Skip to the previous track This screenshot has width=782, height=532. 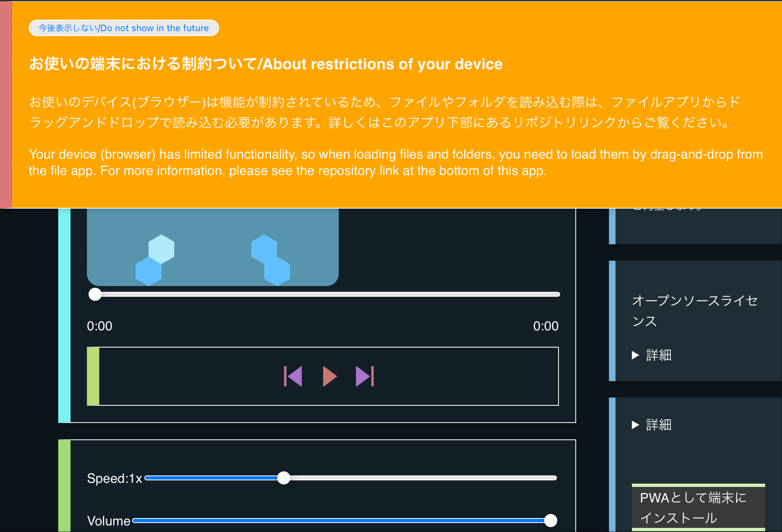point(293,376)
